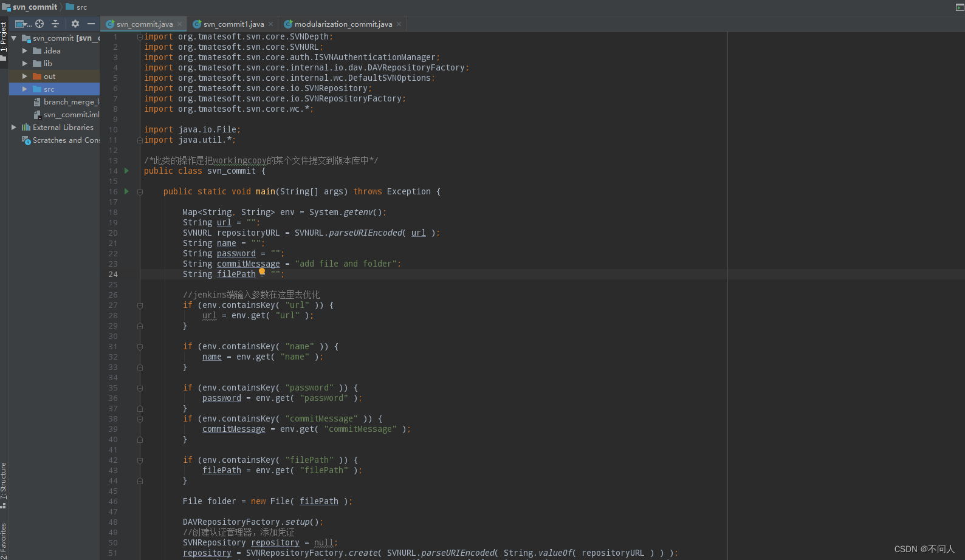Click the run gutter icon next to main method

click(126, 191)
